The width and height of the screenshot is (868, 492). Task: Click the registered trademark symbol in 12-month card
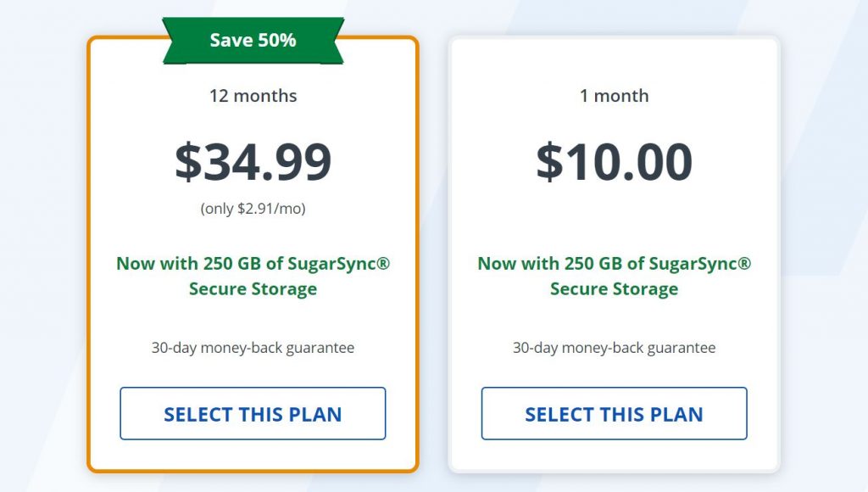pos(383,263)
